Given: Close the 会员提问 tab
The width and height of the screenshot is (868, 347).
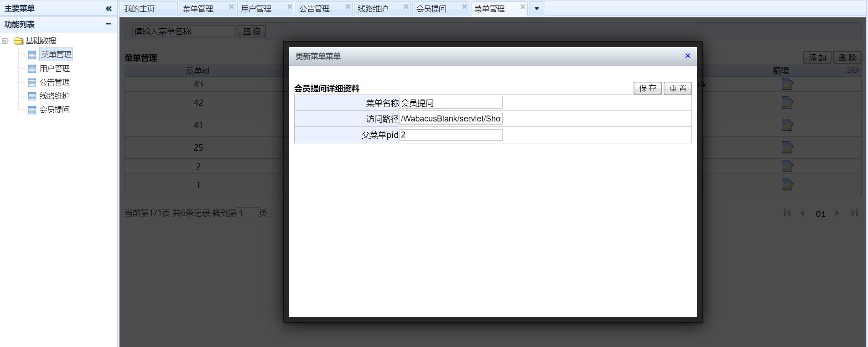Looking at the screenshot, I should [464, 7].
